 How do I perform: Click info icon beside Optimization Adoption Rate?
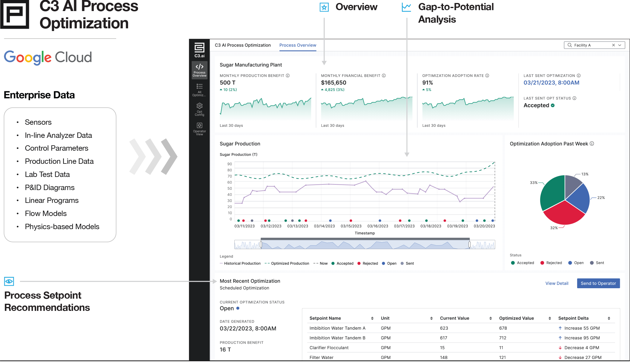pyautogui.click(x=487, y=75)
